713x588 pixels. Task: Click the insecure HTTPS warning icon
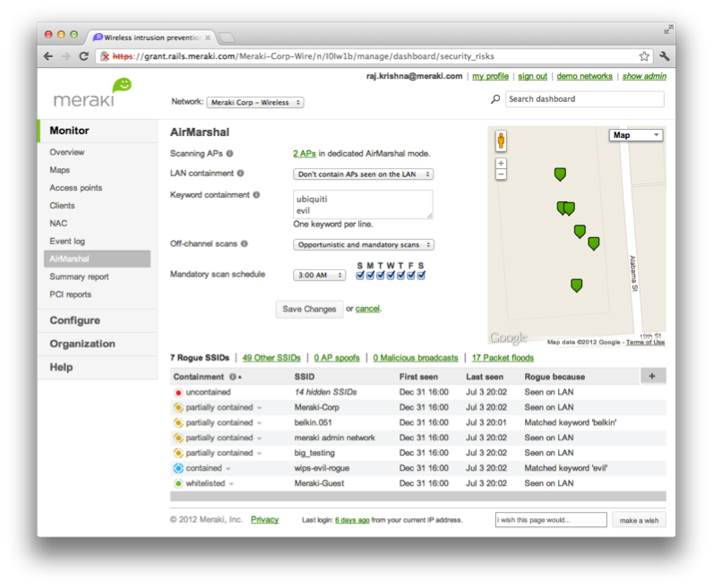(105, 56)
